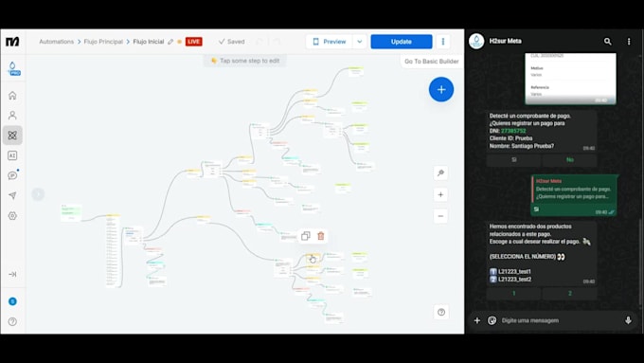Duplicate the selected flow step

pos(306,236)
